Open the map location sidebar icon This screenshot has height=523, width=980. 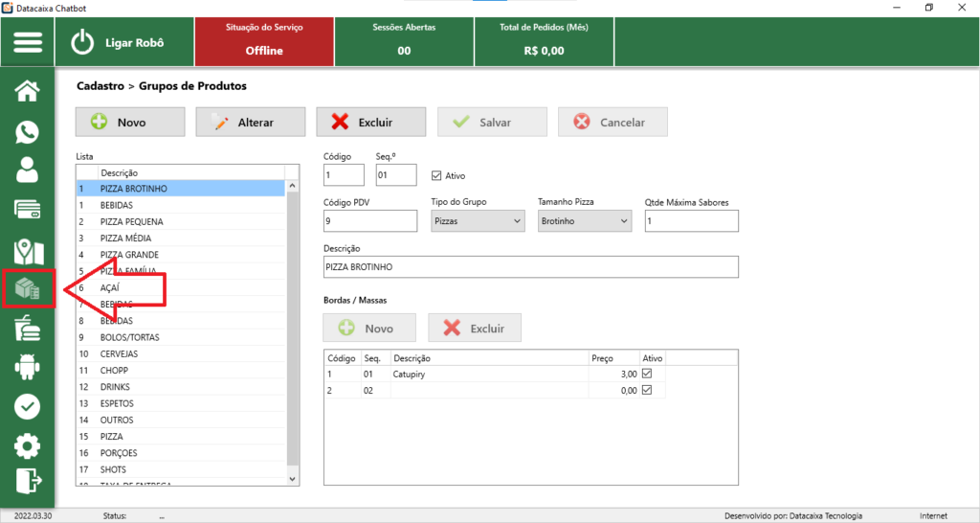(x=28, y=251)
